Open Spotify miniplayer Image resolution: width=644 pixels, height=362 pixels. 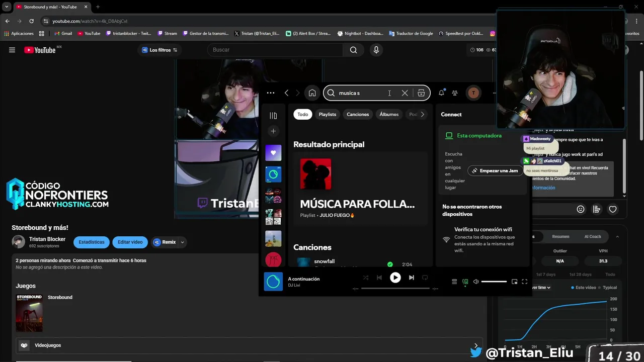point(514,282)
